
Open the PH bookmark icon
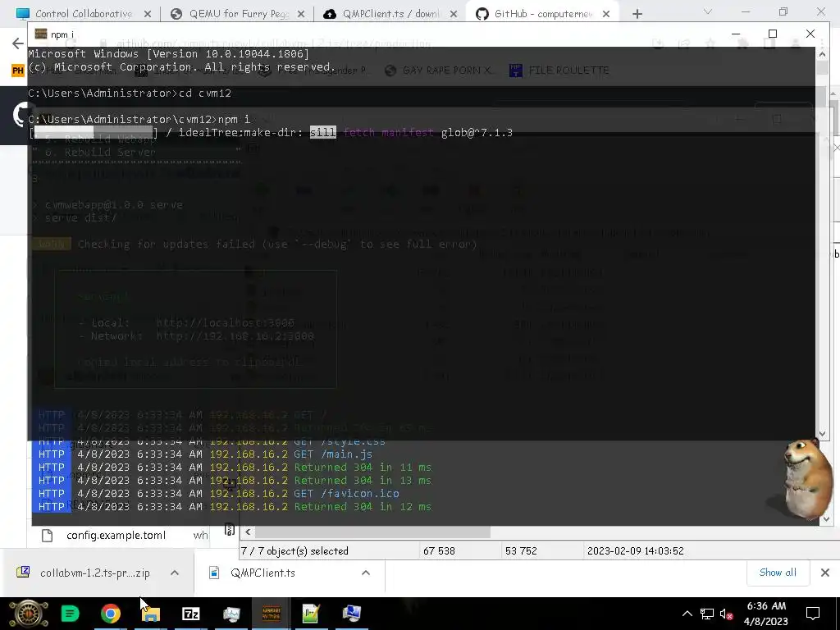pyautogui.click(x=18, y=71)
